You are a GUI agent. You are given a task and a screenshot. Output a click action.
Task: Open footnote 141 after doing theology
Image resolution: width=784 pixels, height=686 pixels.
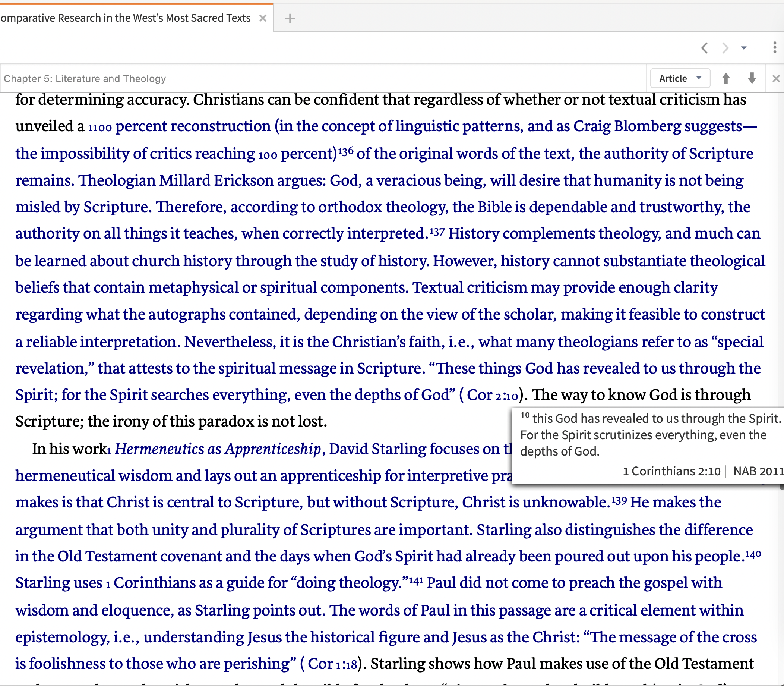tap(416, 581)
